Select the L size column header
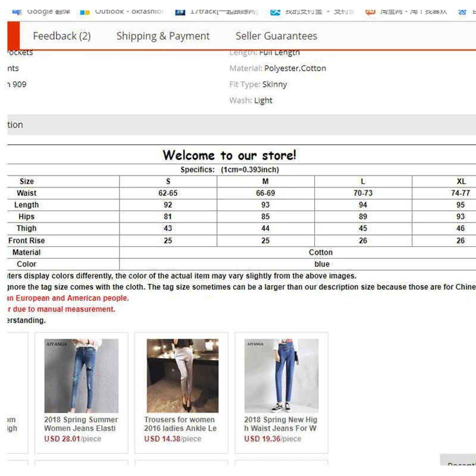The height and width of the screenshot is (476, 476). coord(363,181)
